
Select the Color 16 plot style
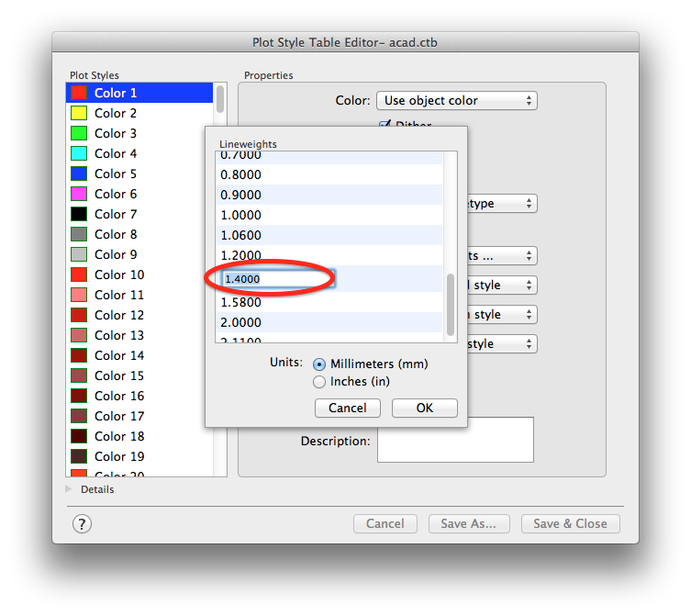pos(136,396)
